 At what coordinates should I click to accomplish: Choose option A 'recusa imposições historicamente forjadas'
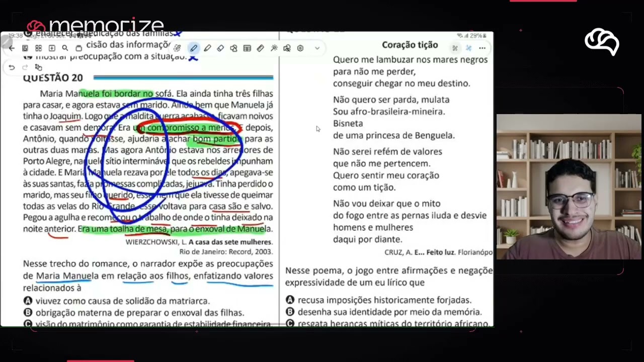[378, 300]
